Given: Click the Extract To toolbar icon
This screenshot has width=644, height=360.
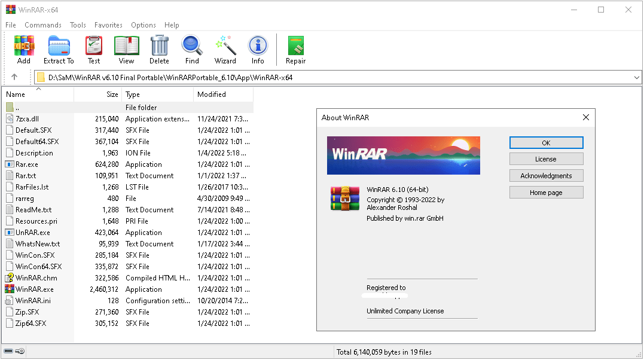Looking at the screenshot, I should coord(59,45).
